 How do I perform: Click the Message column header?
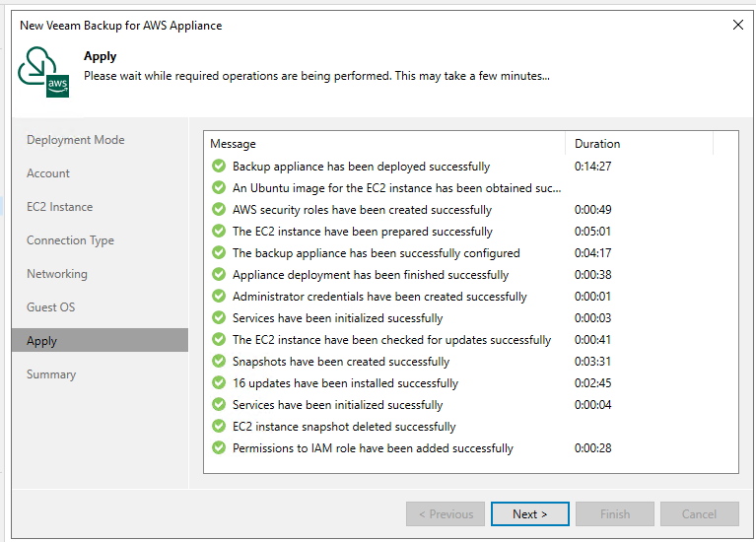[x=234, y=144]
